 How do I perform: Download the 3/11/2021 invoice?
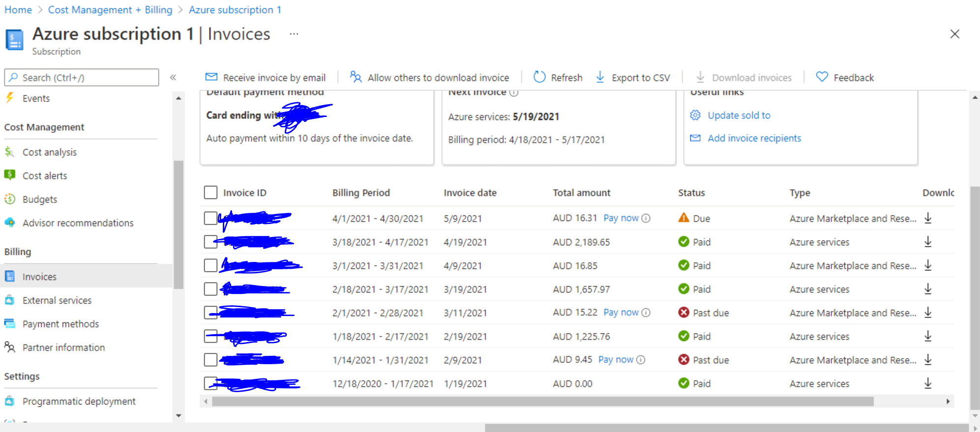point(928,313)
